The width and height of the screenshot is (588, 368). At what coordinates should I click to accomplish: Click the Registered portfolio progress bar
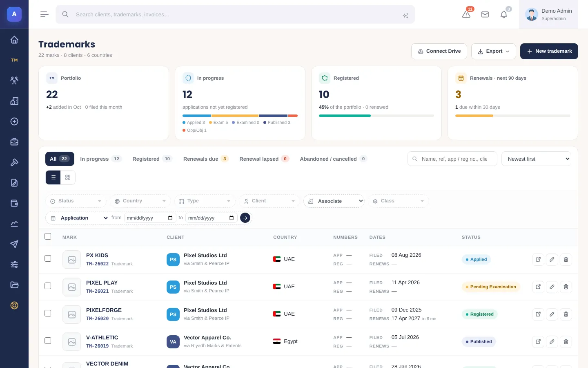click(376, 116)
